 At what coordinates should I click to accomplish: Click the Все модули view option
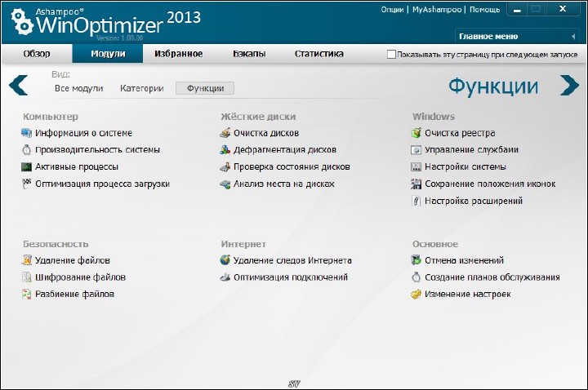tap(78, 88)
